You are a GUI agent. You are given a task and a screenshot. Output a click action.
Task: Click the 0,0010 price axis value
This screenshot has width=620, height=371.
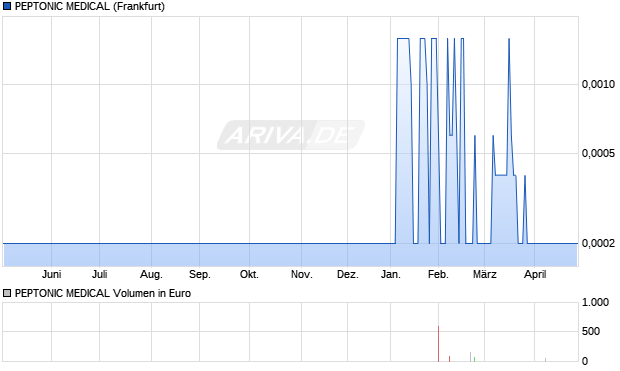click(598, 84)
